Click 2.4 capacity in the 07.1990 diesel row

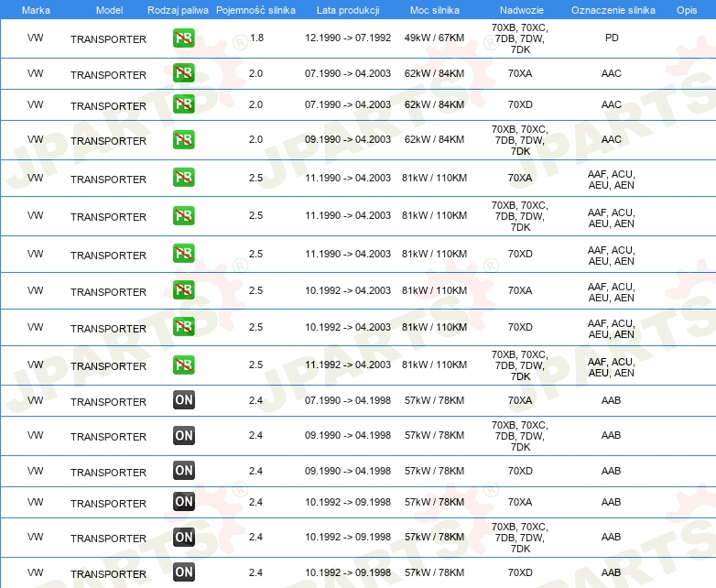(255, 400)
